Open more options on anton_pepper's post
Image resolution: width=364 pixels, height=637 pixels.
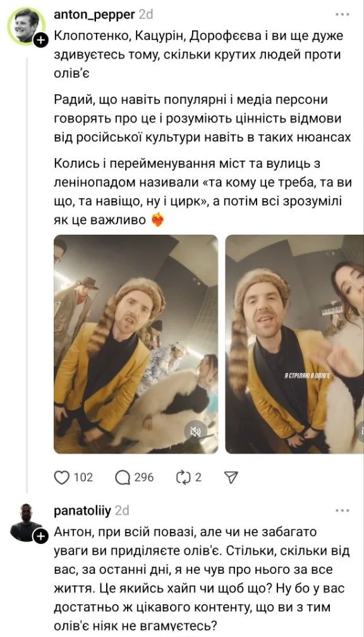click(x=342, y=15)
